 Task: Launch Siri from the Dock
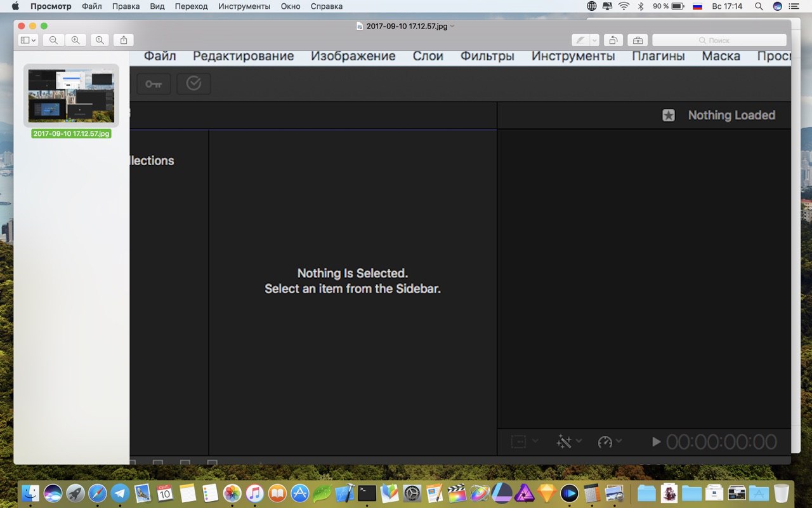pos(53,493)
